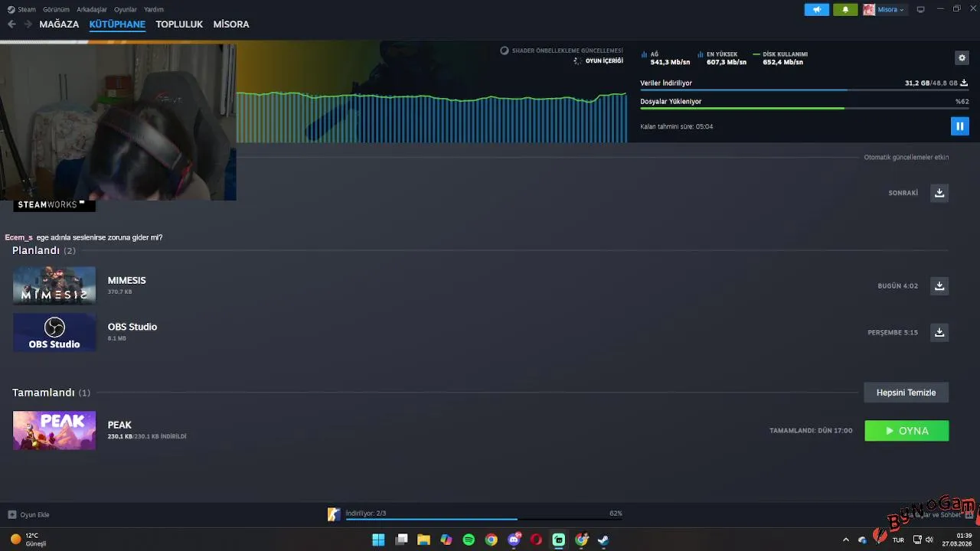Screen dimensions: 980x551
Task: Open download settings gear
Action: tap(962, 58)
